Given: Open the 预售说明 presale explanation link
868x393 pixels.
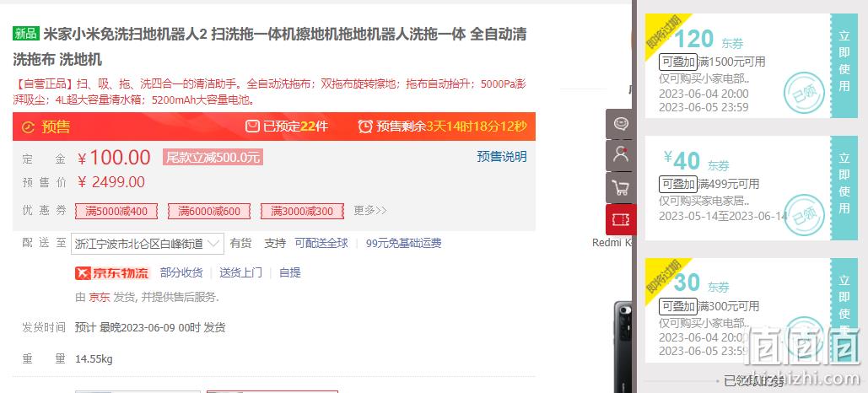Looking at the screenshot, I should [502, 157].
